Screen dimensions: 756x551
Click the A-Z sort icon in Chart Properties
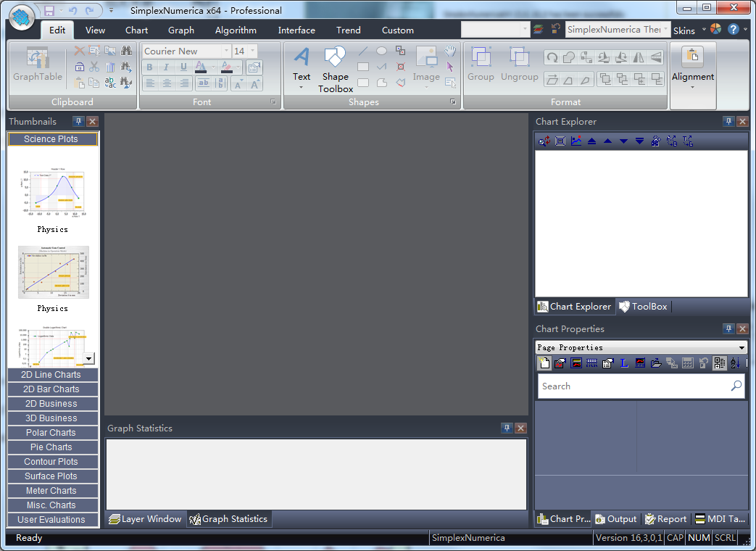(735, 363)
